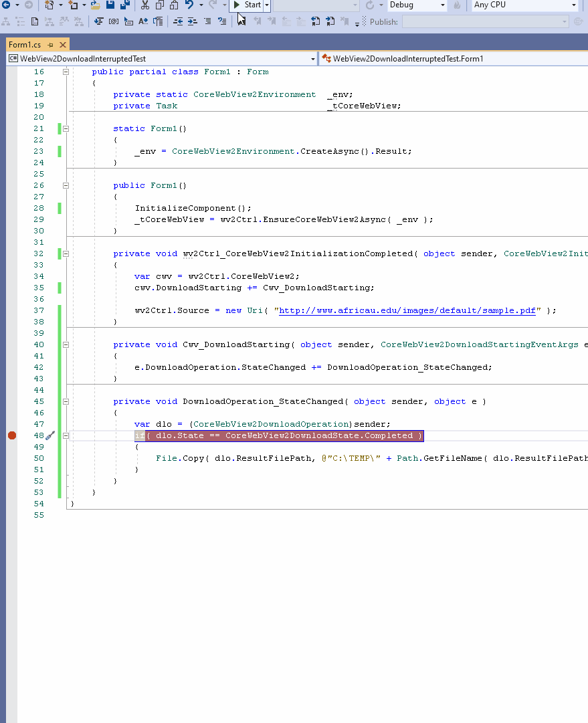
Task: Click the next bookmark in document icon
Action: point(330,21)
